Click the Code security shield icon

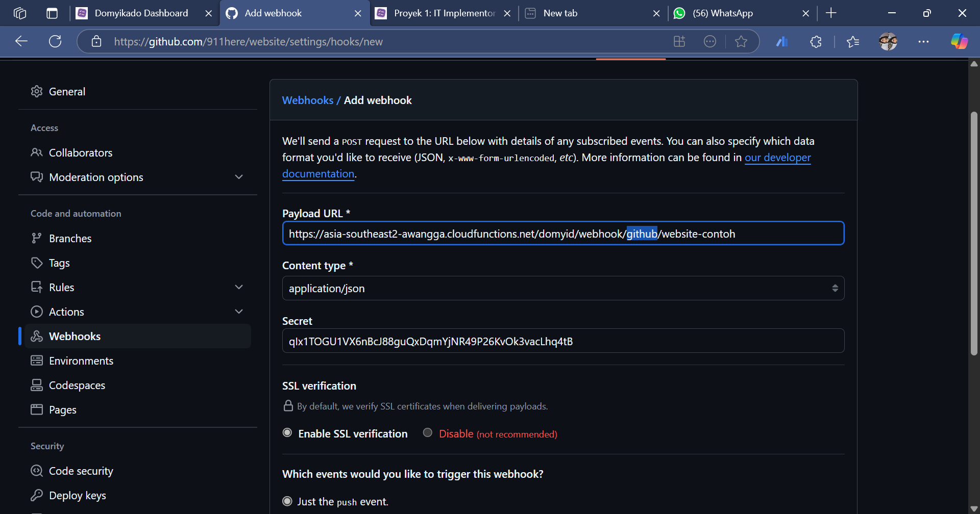click(37, 471)
